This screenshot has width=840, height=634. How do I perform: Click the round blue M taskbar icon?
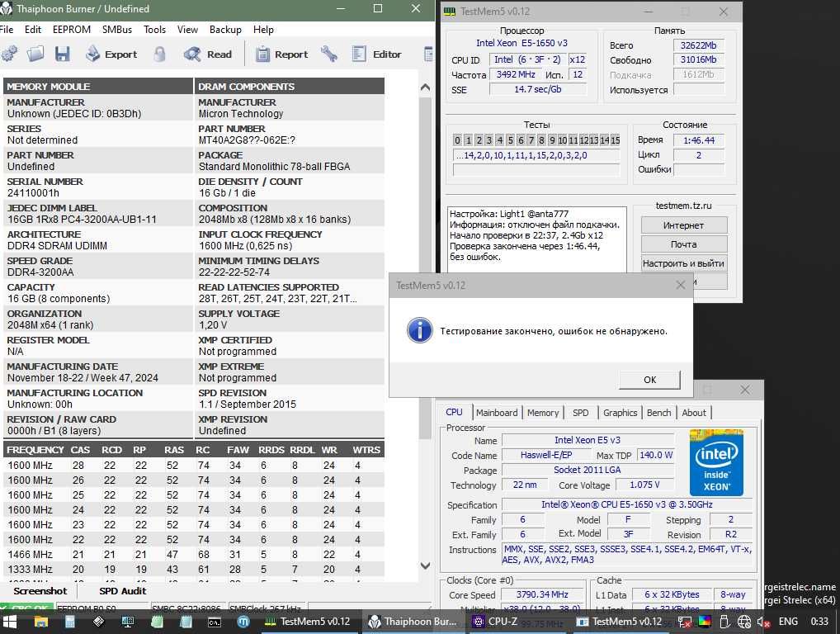pyautogui.click(x=243, y=622)
